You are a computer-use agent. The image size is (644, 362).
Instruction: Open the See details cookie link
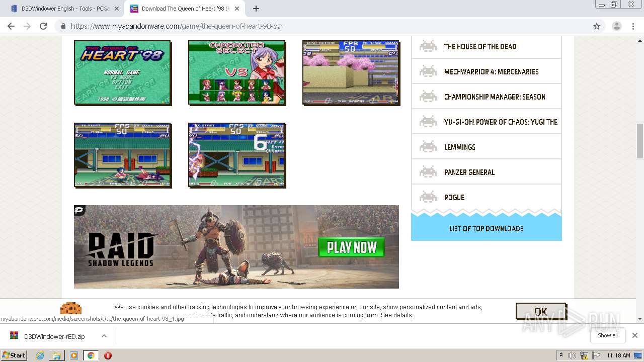click(396, 315)
